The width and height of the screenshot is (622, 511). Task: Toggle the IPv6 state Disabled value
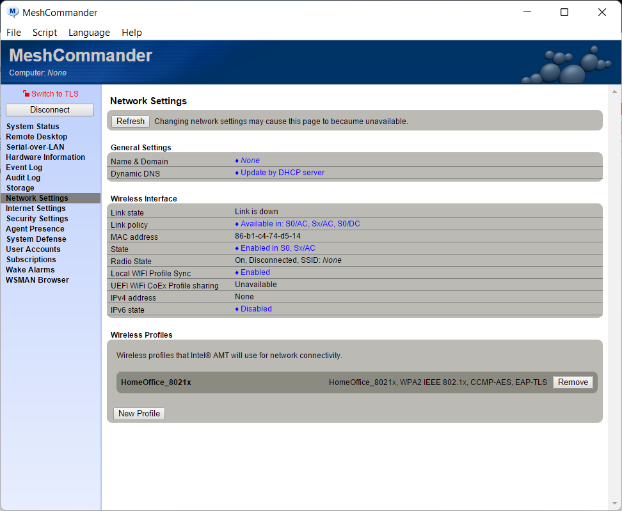255,309
